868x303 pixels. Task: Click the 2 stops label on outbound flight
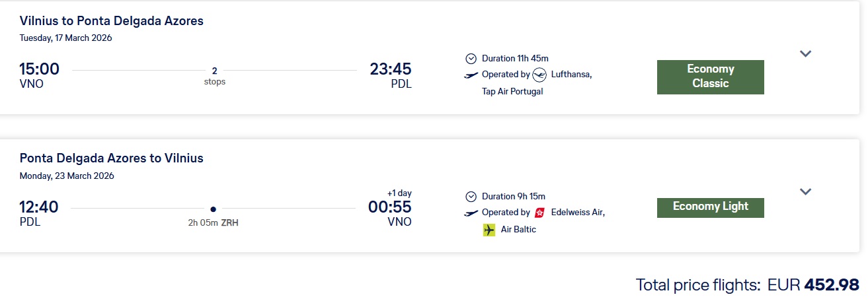pos(214,76)
